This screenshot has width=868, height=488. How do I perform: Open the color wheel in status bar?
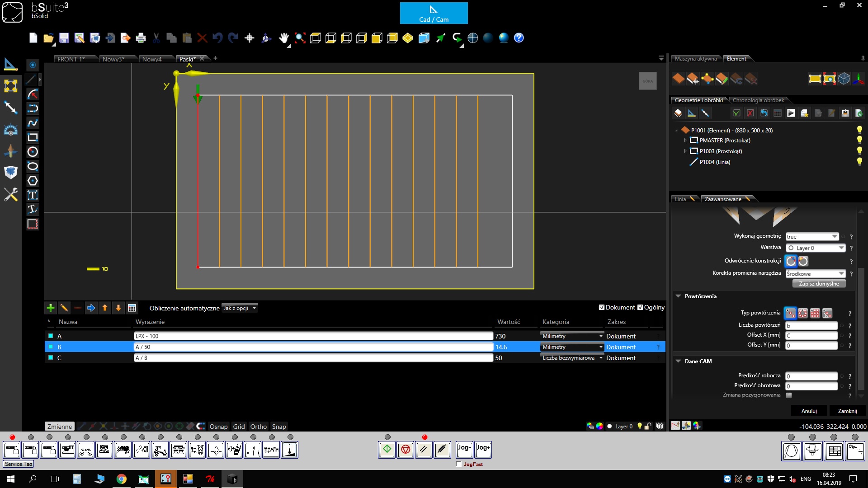click(x=599, y=426)
